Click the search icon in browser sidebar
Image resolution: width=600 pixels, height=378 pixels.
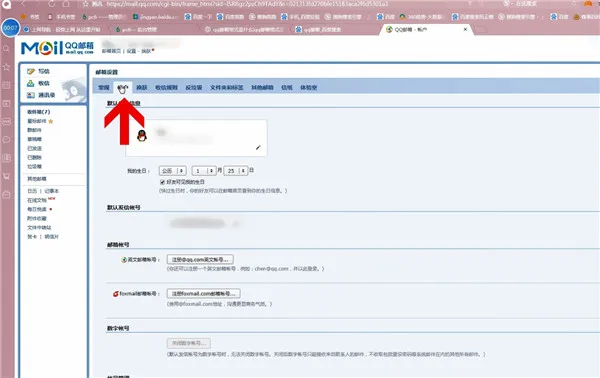[x=7, y=49]
